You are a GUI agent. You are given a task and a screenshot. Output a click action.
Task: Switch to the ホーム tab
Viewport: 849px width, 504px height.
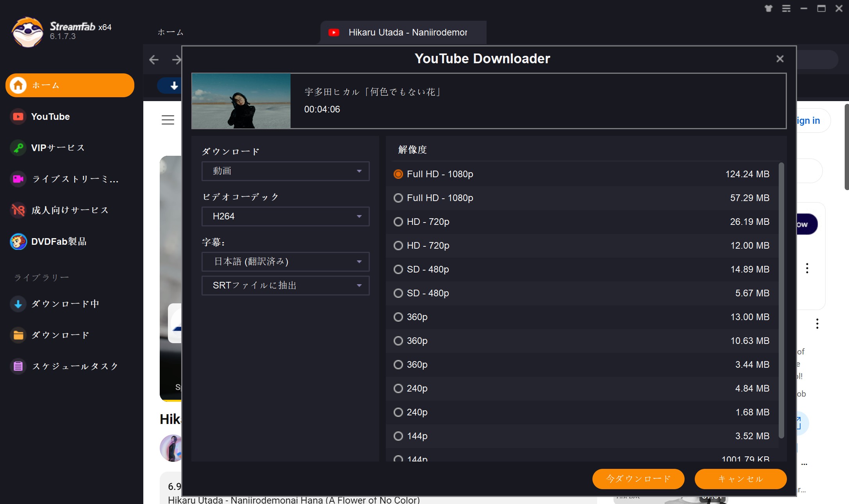click(x=170, y=32)
